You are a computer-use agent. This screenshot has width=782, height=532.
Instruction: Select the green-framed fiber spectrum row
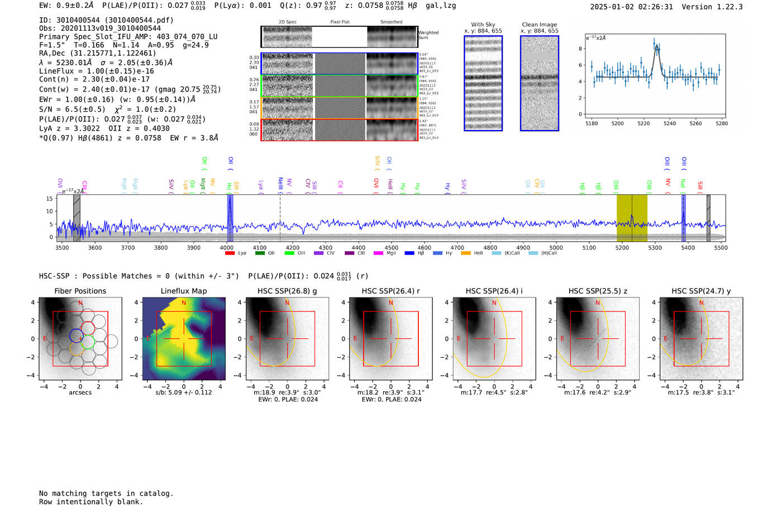coord(340,86)
